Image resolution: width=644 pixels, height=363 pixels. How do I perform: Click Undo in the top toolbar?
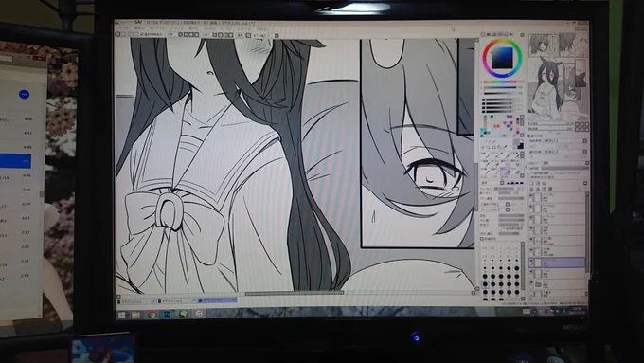pos(117,35)
